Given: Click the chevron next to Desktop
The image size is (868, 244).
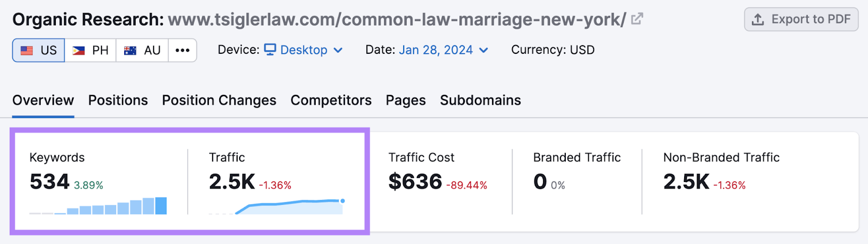Looking at the screenshot, I should tap(338, 50).
